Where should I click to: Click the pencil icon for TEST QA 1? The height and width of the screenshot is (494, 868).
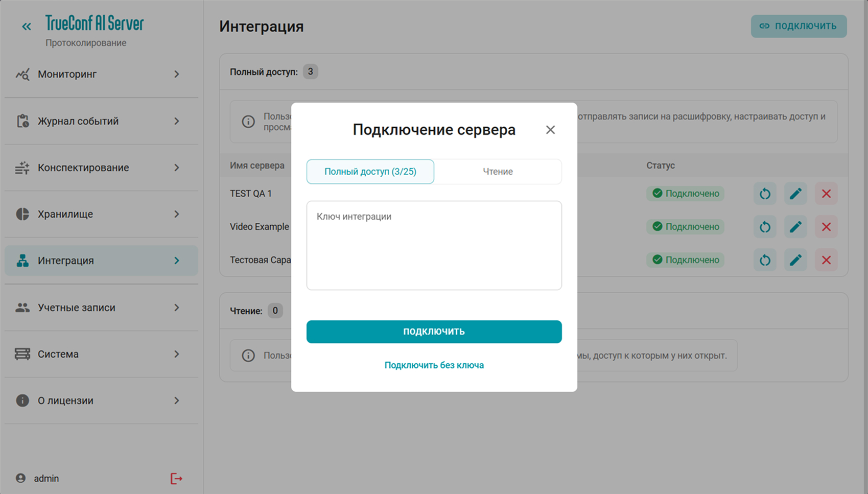coord(795,194)
